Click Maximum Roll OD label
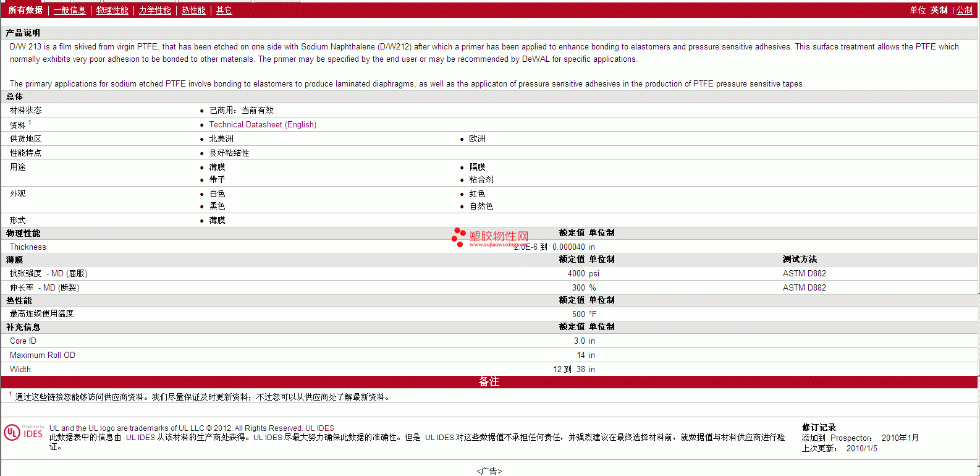This screenshot has height=476, width=980. coord(43,355)
